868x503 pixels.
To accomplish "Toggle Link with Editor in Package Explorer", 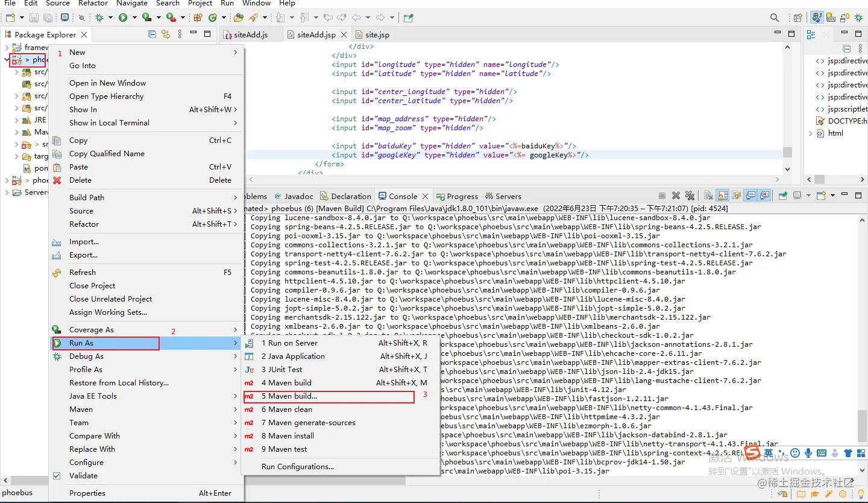I will pos(166,34).
